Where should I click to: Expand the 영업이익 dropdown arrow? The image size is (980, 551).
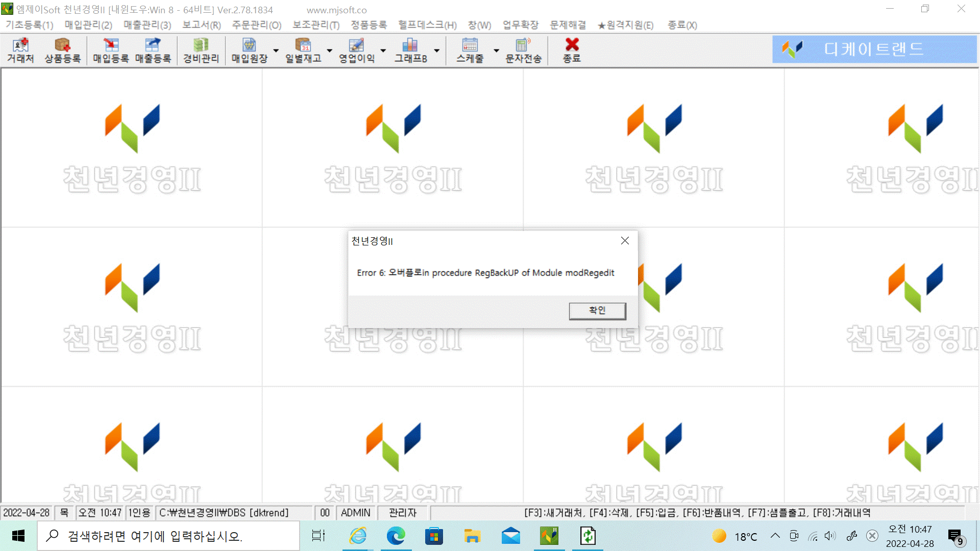pyautogui.click(x=383, y=51)
